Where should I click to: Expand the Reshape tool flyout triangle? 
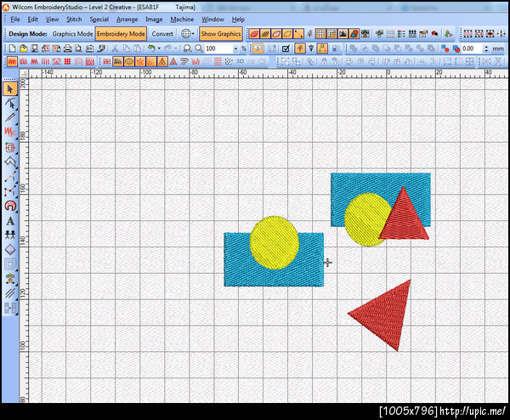[x=16, y=108]
